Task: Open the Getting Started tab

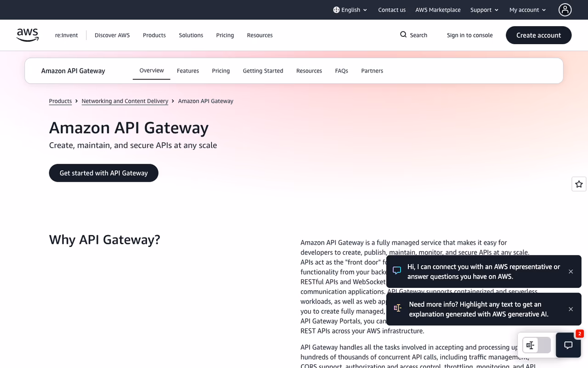Action: 263,71
